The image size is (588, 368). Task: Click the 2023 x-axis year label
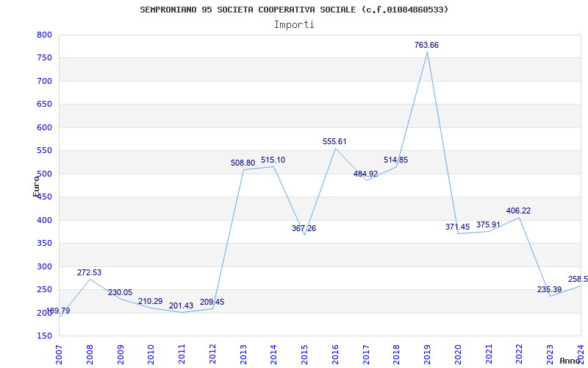tap(550, 355)
